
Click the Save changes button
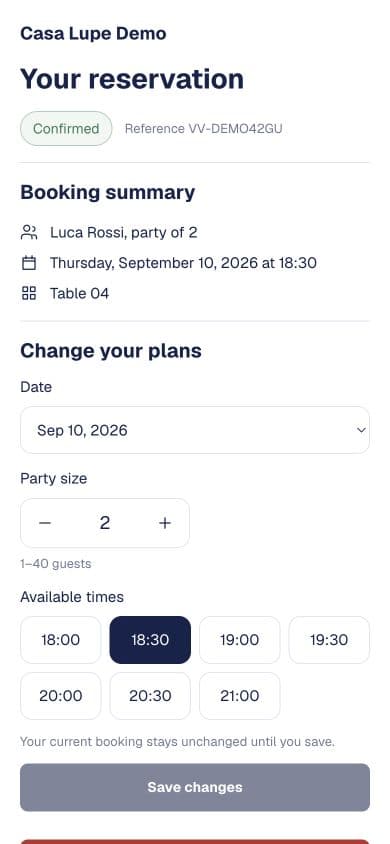195,787
